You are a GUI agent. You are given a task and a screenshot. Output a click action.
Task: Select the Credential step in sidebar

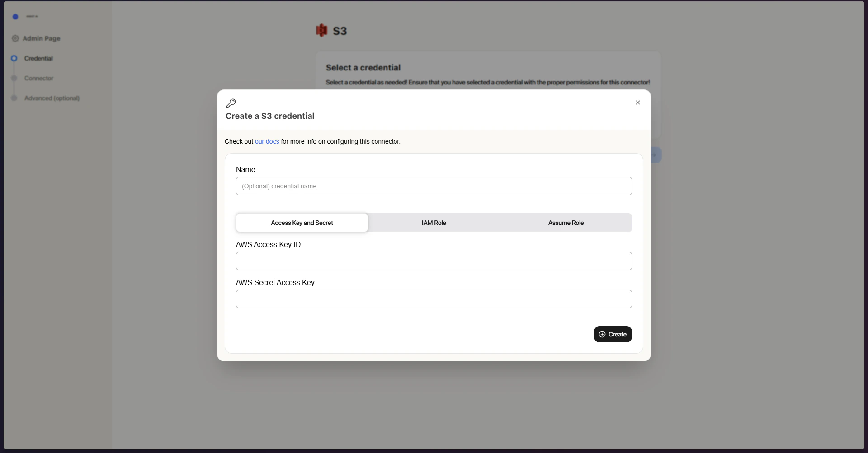[x=38, y=58]
